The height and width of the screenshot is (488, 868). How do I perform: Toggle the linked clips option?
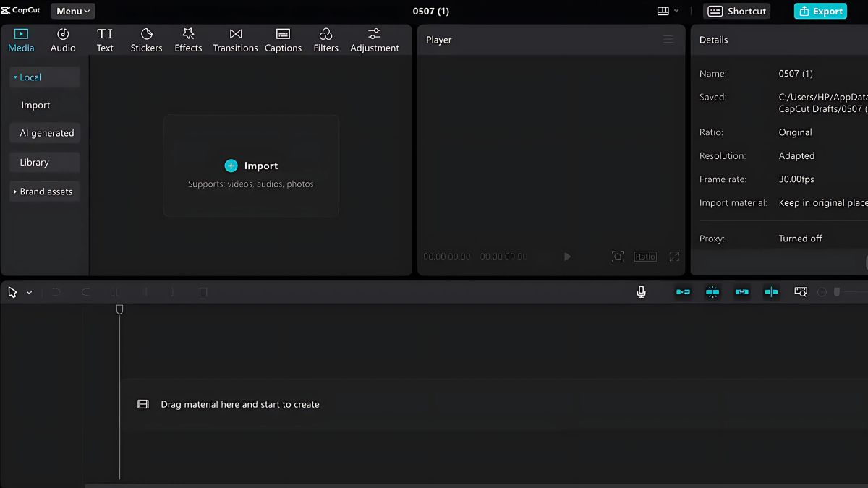[741, 291]
